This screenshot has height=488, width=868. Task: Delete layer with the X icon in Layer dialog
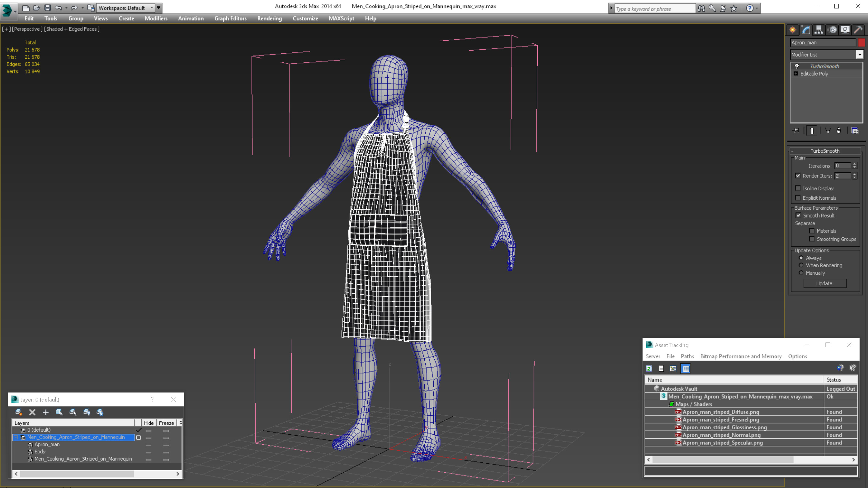coord(32,412)
